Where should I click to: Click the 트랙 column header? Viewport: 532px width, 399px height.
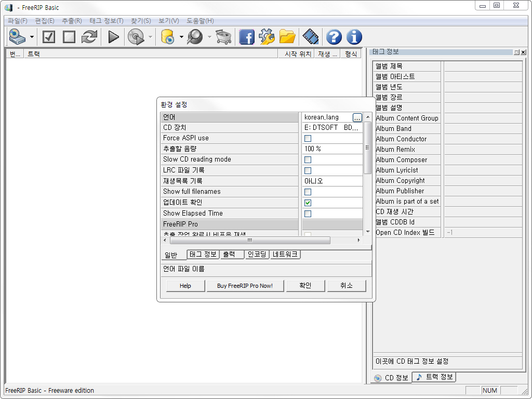pos(151,54)
